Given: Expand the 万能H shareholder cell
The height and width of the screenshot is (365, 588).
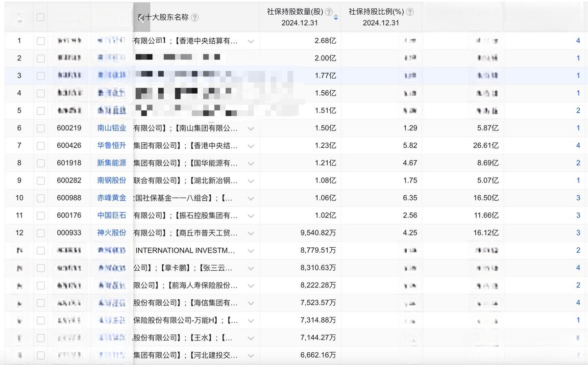Looking at the screenshot, I should coord(251,321).
